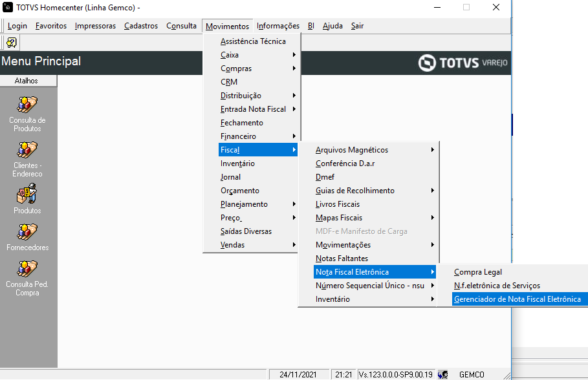The height and width of the screenshot is (380, 588).
Task: Select the Conferência D.a.r entry
Action: (x=375, y=164)
